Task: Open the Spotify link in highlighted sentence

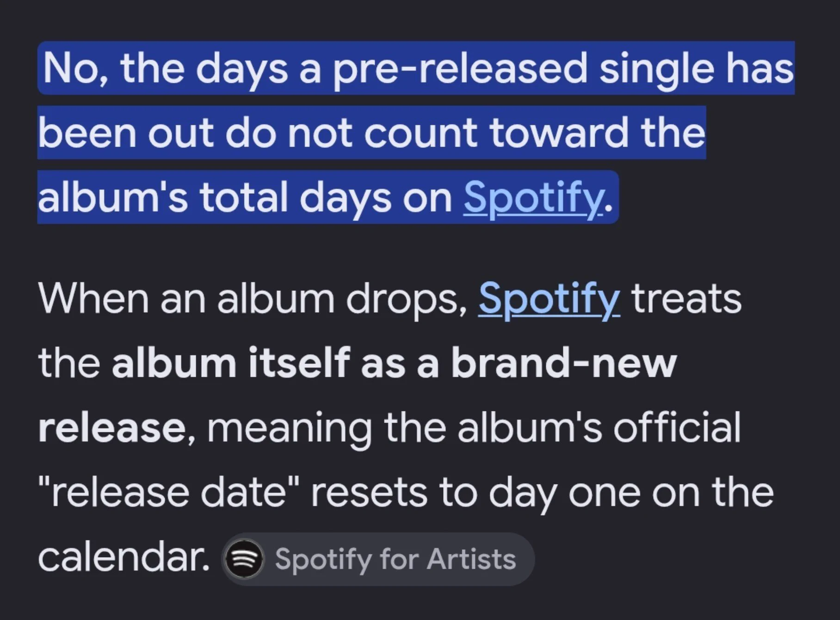Action: 534,198
